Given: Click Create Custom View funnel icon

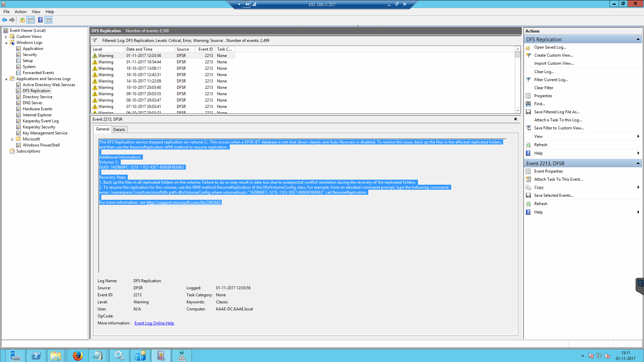Looking at the screenshot, I should click(528, 55).
